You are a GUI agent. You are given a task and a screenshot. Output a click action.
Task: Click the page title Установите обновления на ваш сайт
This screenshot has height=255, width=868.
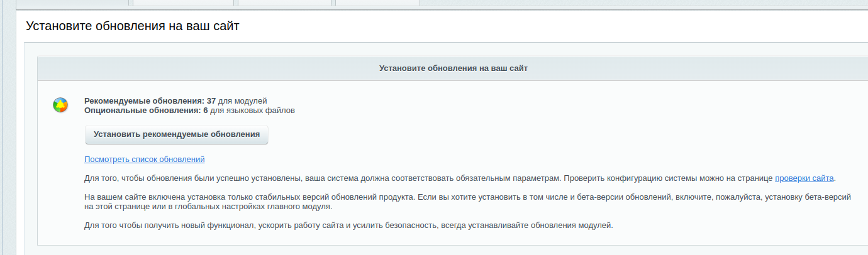pos(133,26)
